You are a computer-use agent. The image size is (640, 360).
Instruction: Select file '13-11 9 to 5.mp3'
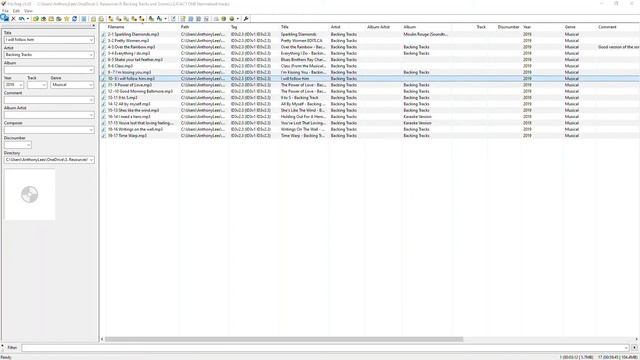point(122,98)
